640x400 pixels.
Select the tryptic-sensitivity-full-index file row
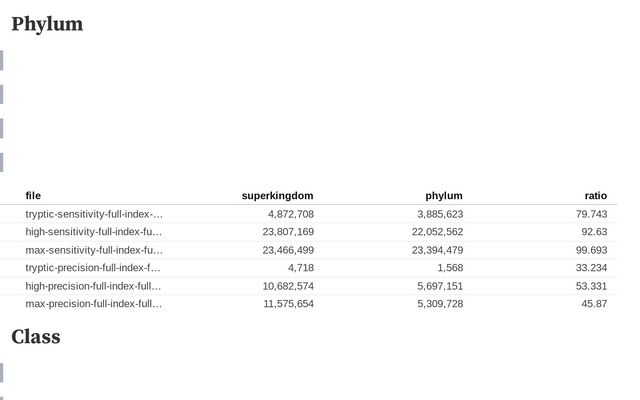94,214
